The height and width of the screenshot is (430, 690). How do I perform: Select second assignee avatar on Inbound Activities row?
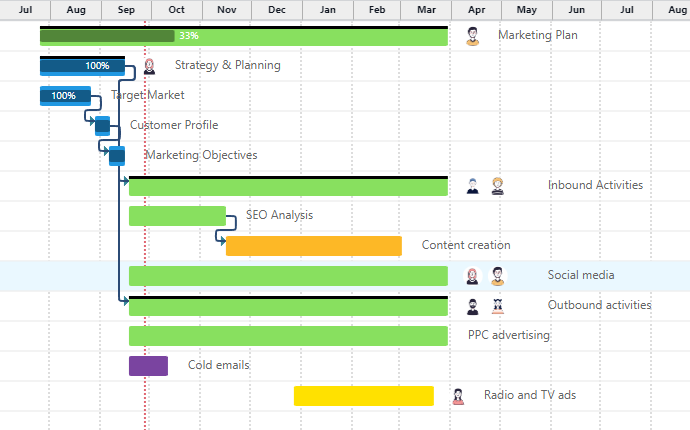coord(497,186)
